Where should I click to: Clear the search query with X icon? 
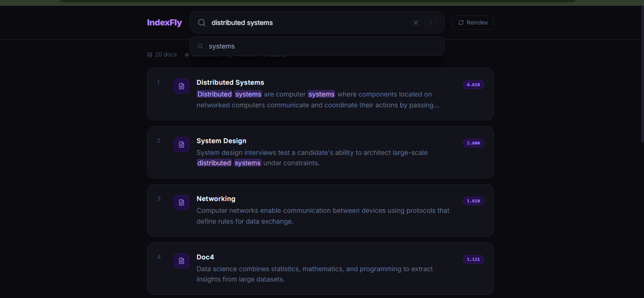click(x=416, y=23)
